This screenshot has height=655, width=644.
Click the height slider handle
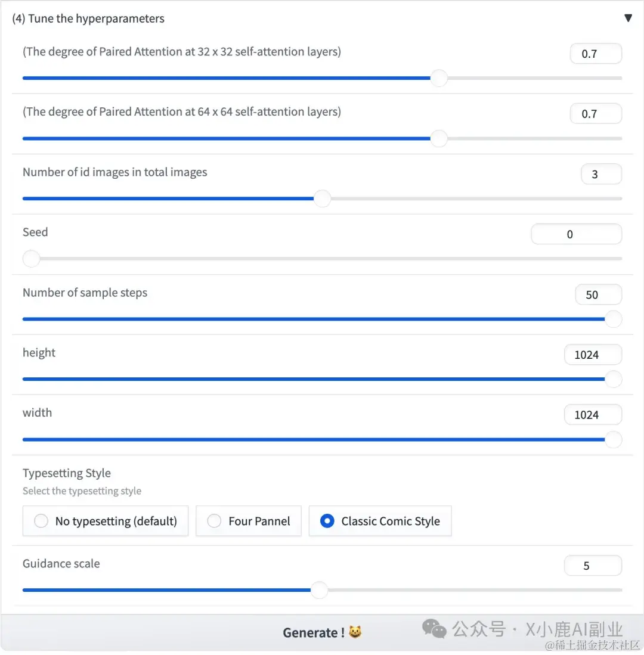(x=613, y=379)
